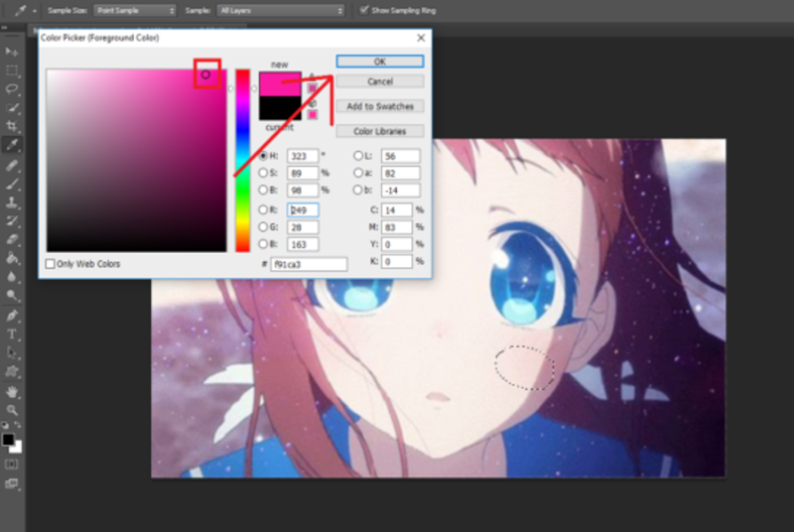Click the out-of-gamut warning color swatch
Screen dimensions: 794x532
coord(313,88)
